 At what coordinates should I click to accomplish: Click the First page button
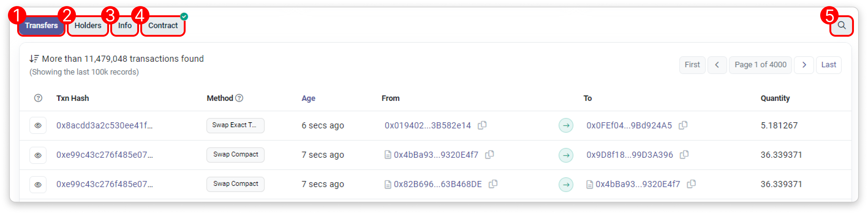[692, 65]
